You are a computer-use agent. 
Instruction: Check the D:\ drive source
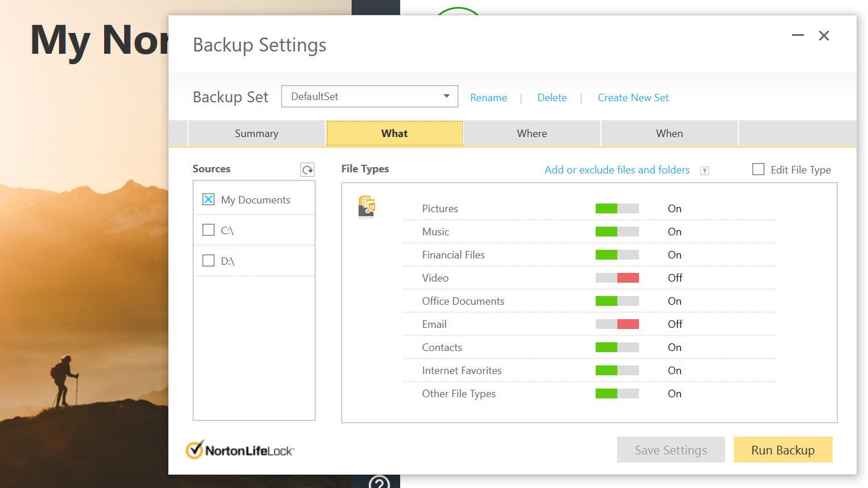click(x=208, y=260)
